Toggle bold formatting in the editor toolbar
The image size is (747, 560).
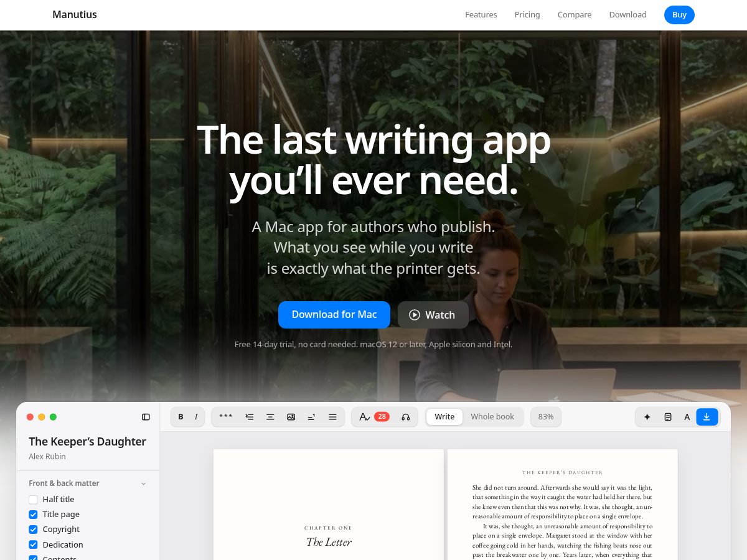tap(181, 417)
